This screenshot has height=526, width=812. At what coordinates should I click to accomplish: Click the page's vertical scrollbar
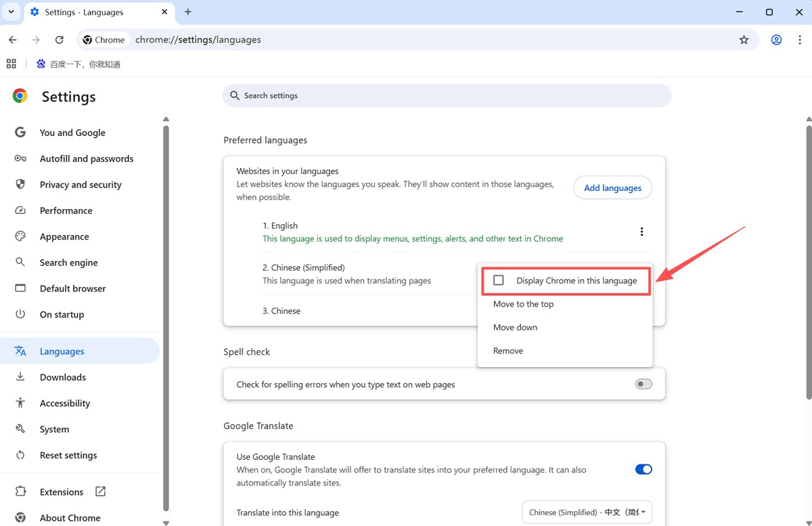tap(809, 257)
